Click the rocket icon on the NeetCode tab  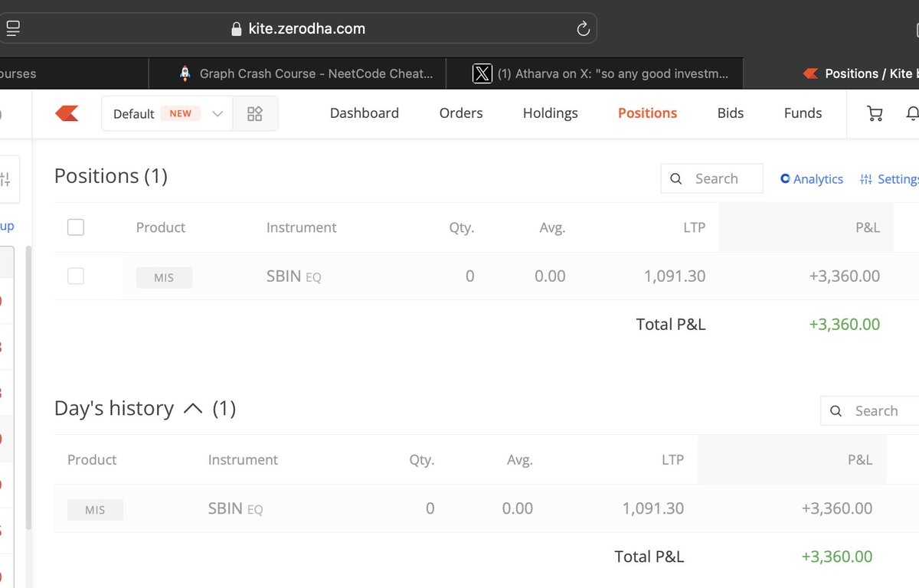pyautogui.click(x=185, y=73)
